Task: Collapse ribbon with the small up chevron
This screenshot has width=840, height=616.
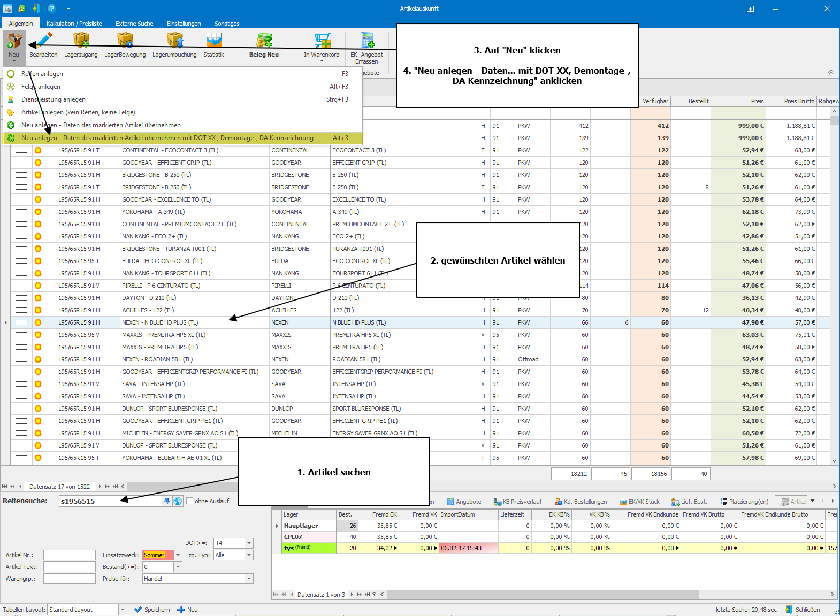Action: click(831, 72)
